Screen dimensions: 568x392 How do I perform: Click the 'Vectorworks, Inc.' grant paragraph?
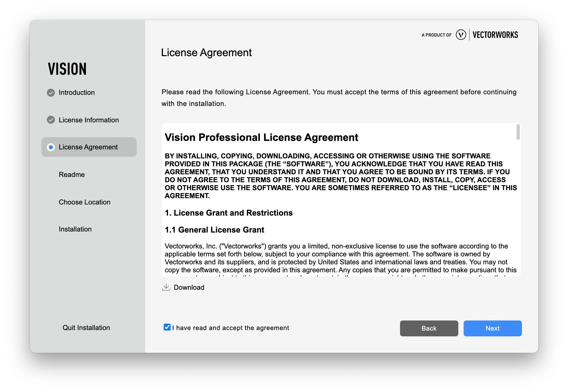coord(341,260)
